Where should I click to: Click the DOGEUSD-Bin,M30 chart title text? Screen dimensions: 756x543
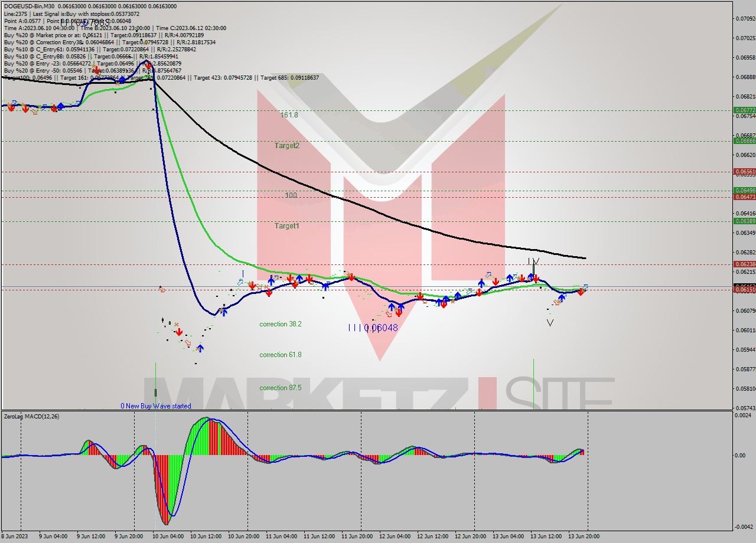click(x=28, y=6)
